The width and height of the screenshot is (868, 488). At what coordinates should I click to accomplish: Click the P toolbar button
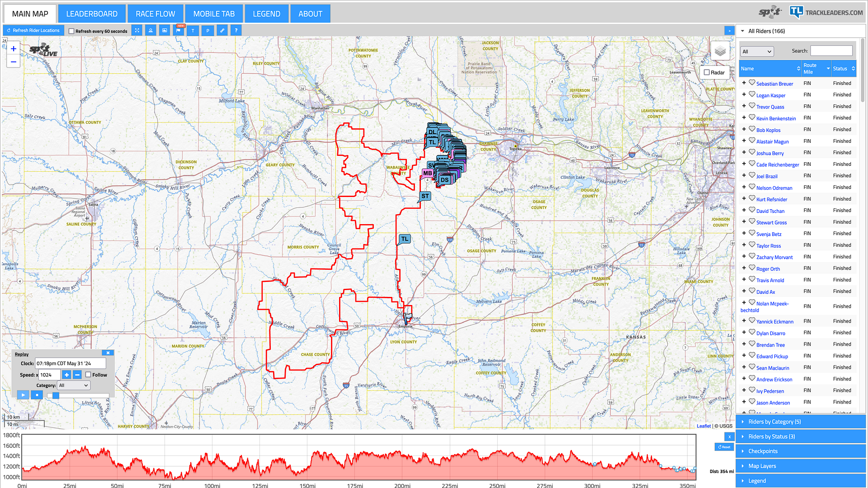coord(208,31)
